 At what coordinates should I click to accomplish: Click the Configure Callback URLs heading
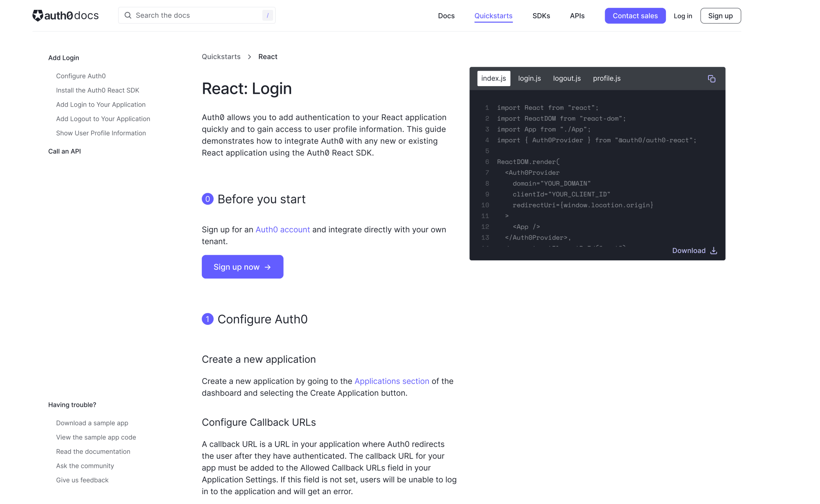coord(259,423)
